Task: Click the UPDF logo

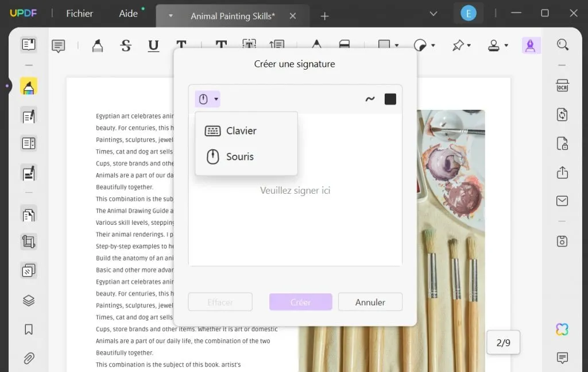Action: coord(23,13)
